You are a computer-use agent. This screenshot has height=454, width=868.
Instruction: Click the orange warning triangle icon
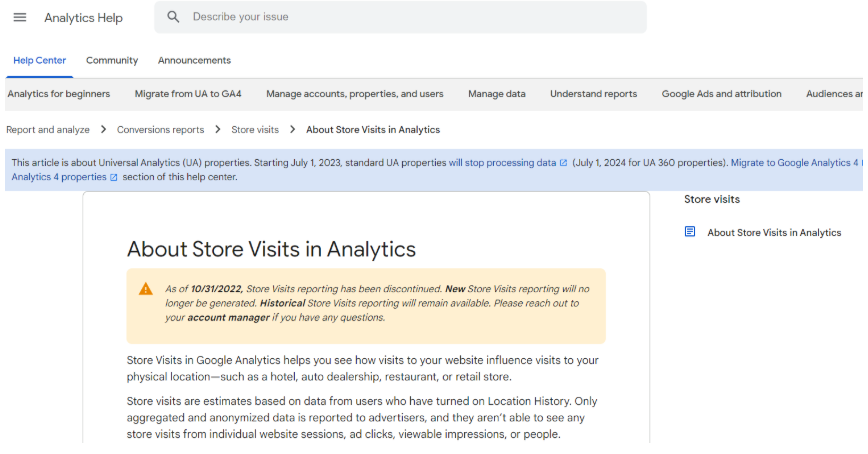point(146,289)
